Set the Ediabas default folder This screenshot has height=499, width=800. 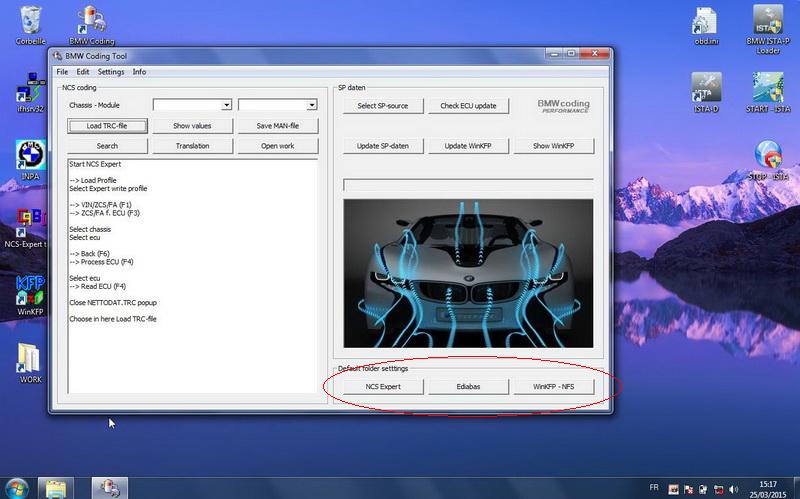[468, 387]
